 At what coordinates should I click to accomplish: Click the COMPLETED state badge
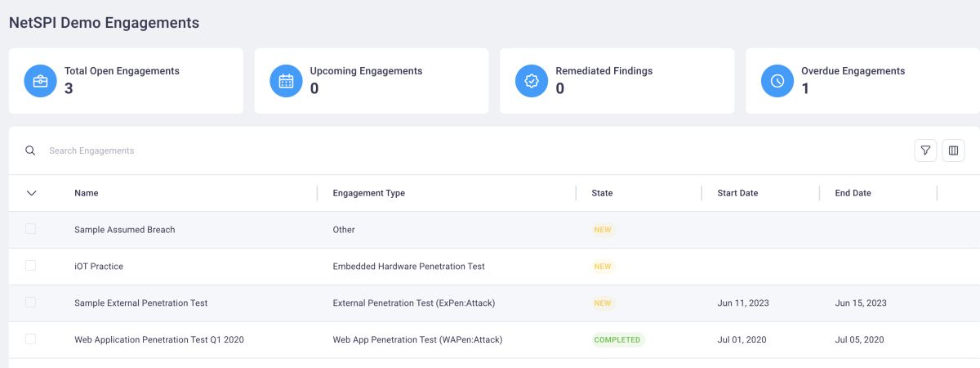[x=617, y=339]
